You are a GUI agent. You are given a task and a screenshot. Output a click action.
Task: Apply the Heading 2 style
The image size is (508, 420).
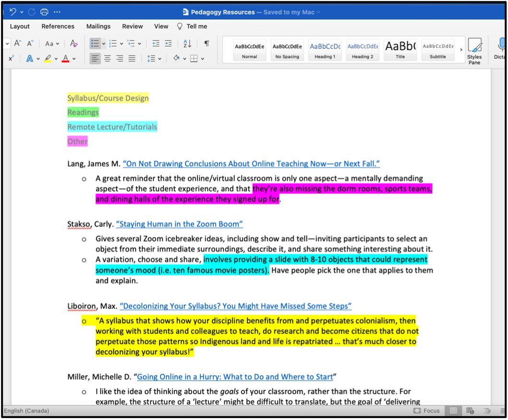point(362,50)
